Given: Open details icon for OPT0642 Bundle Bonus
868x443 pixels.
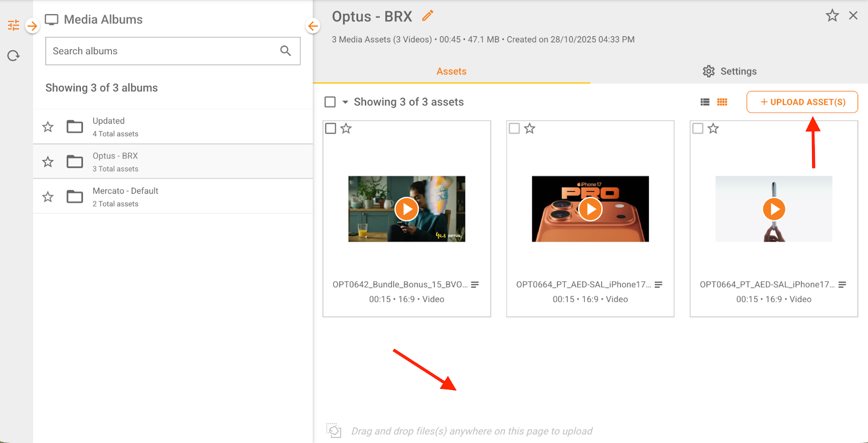Looking at the screenshot, I should click(x=475, y=284).
